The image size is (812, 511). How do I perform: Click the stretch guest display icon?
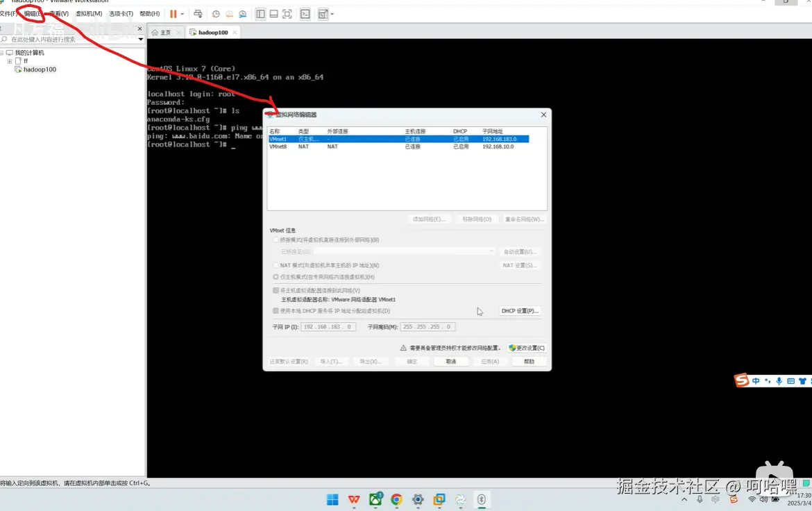pos(323,14)
